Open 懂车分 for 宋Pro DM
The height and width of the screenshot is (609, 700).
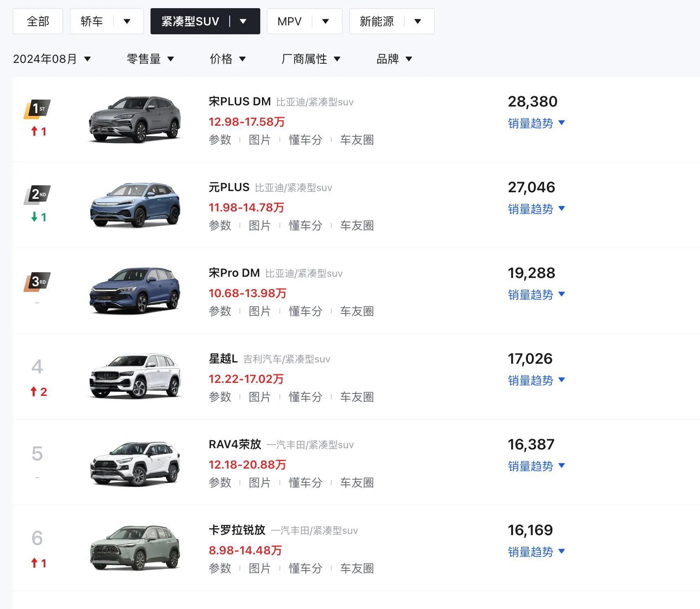[x=306, y=311]
